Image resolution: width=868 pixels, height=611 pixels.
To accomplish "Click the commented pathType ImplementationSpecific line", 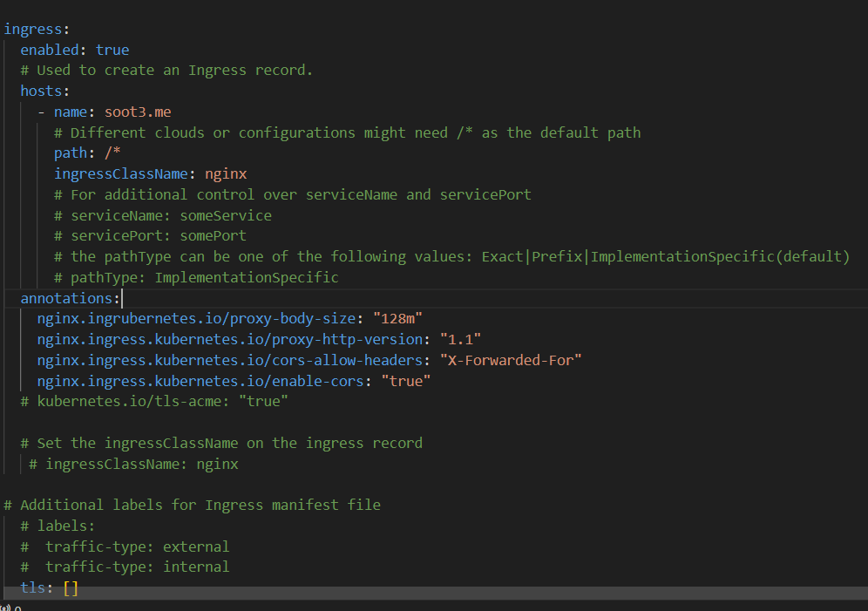I will (x=196, y=277).
